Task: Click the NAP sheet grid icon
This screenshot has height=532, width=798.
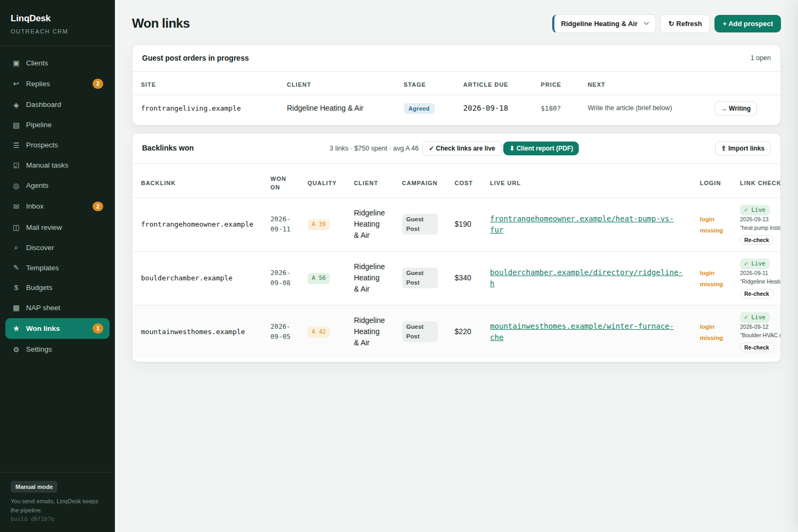Action: [16, 308]
